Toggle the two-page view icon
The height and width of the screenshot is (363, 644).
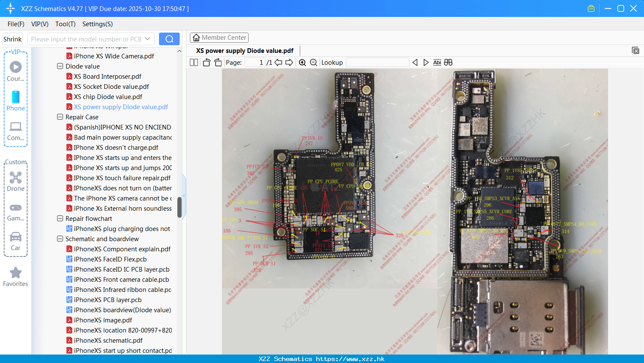194,62
